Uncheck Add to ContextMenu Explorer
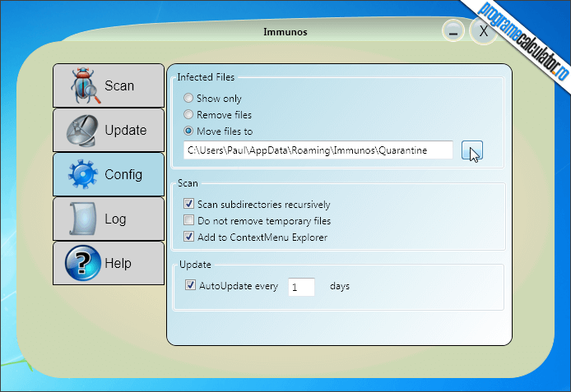Viewport: 571px width, 392px height. click(188, 237)
